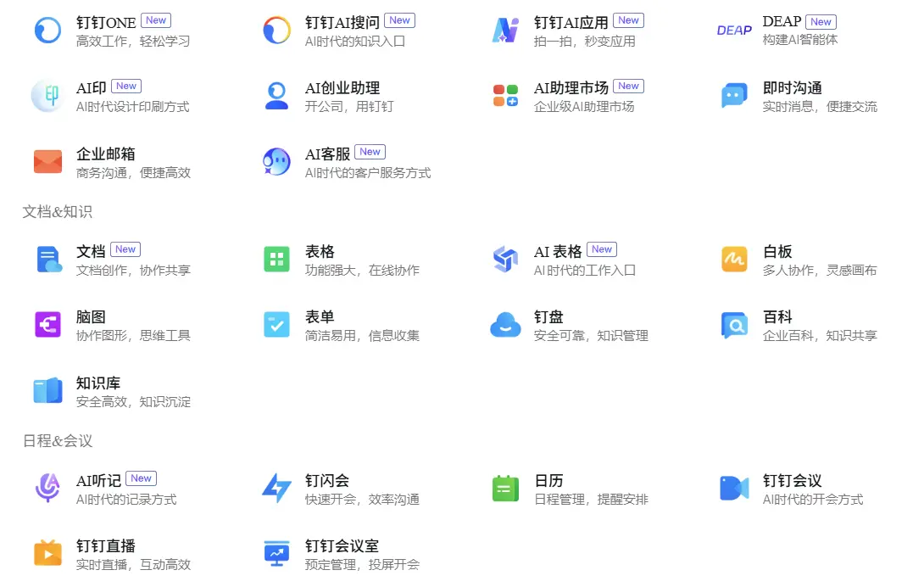This screenshot has height=587, width=924.
Task: Click the 钉钉直播 orange play icon
Action: pyautogui.click(x=47, y=553)
